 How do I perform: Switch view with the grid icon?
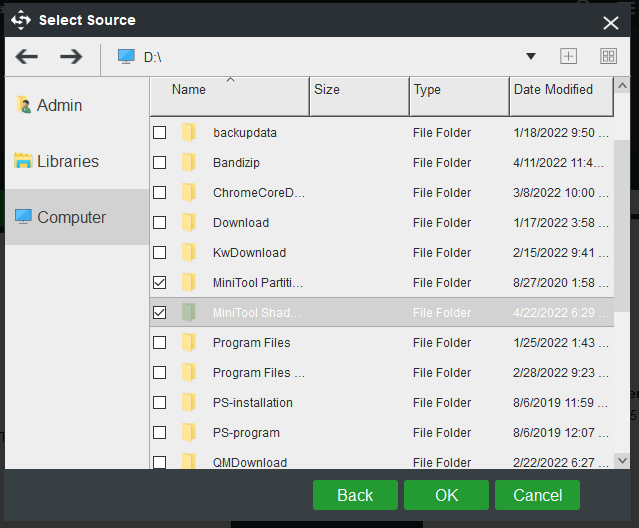coord(608,56)
